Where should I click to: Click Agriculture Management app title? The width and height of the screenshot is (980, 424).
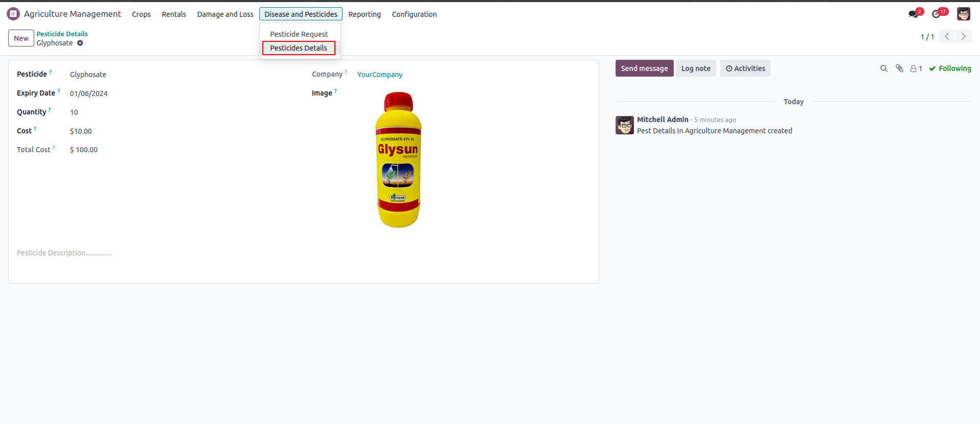pyautogui.click(x=72, y=14)
